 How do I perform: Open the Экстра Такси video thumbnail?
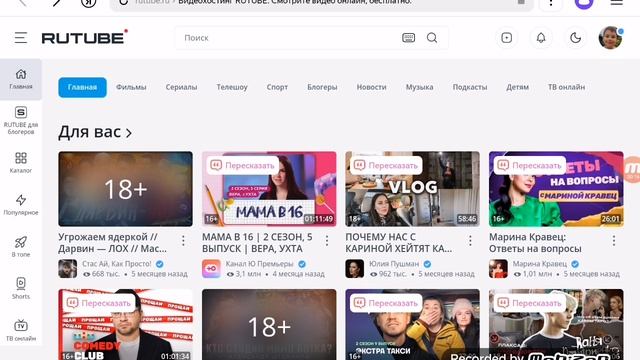(x=412, y=324)
